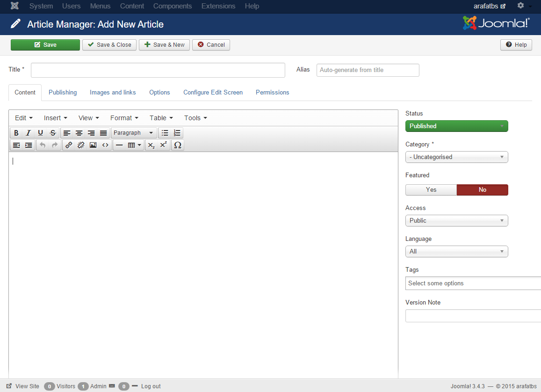This screenshot has width=541, height=392.
Task: Toggle bold formatting in the editor
Action: (16, 133)
